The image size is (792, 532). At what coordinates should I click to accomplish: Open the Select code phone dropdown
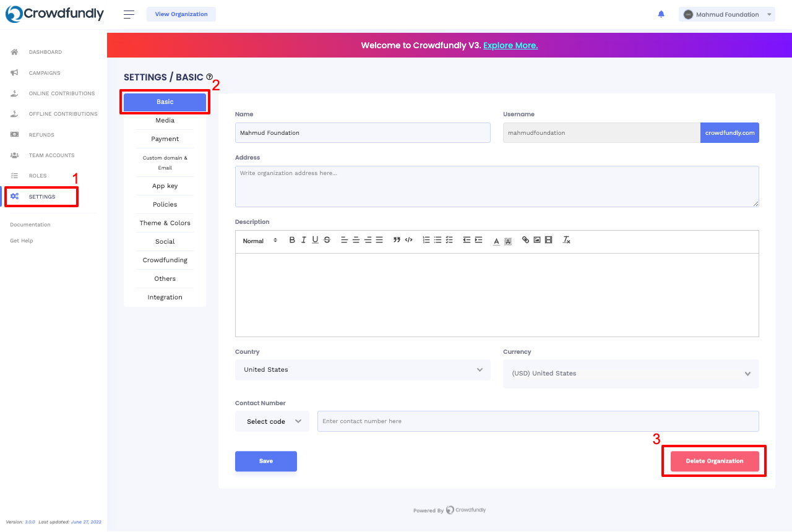point(272,421)
